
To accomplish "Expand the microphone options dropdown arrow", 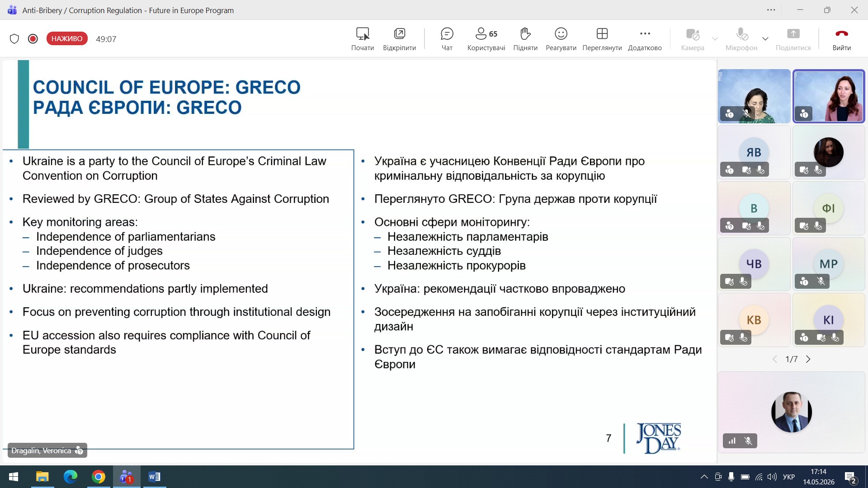I will 765,39.
